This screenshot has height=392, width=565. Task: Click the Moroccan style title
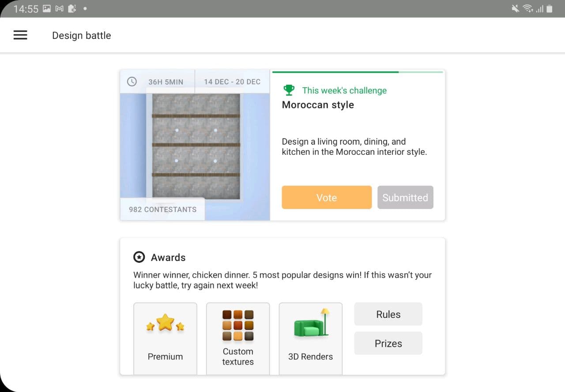pos(318,105)
